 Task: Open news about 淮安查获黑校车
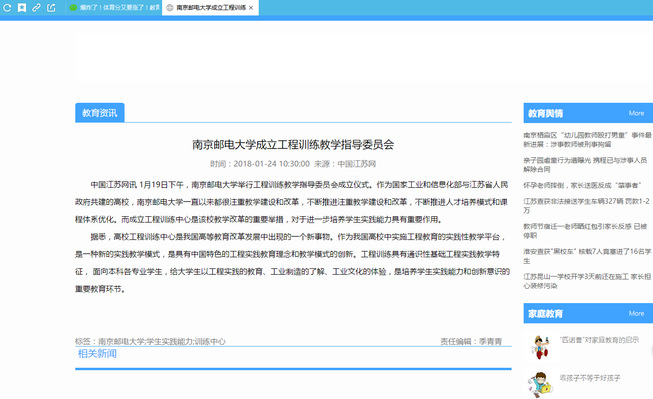tap(587, 256)
